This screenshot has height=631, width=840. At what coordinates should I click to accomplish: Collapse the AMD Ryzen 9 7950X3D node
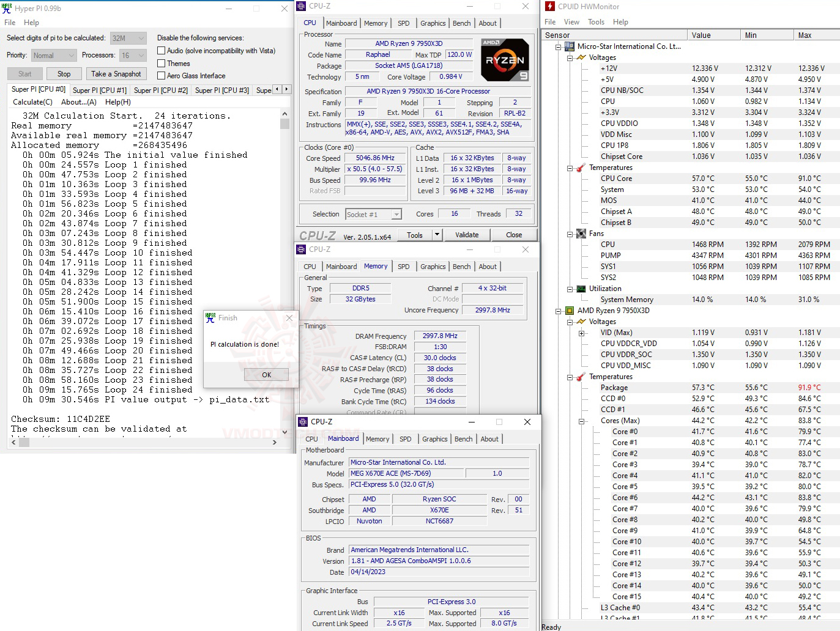coord(559,311)
